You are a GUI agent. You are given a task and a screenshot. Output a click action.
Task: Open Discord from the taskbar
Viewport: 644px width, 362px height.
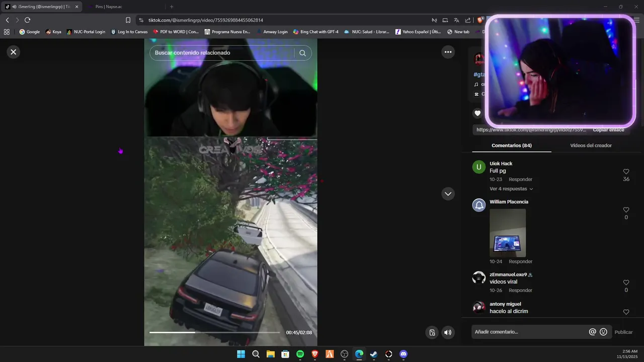403,354
